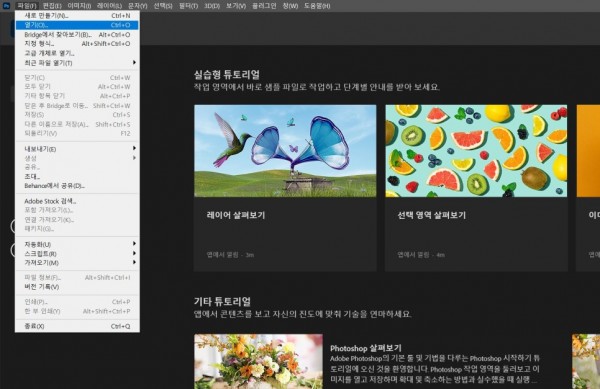600x389 pixels.
Task: Click the Photoshop Ps logo icon
Action: coord(6,6)
